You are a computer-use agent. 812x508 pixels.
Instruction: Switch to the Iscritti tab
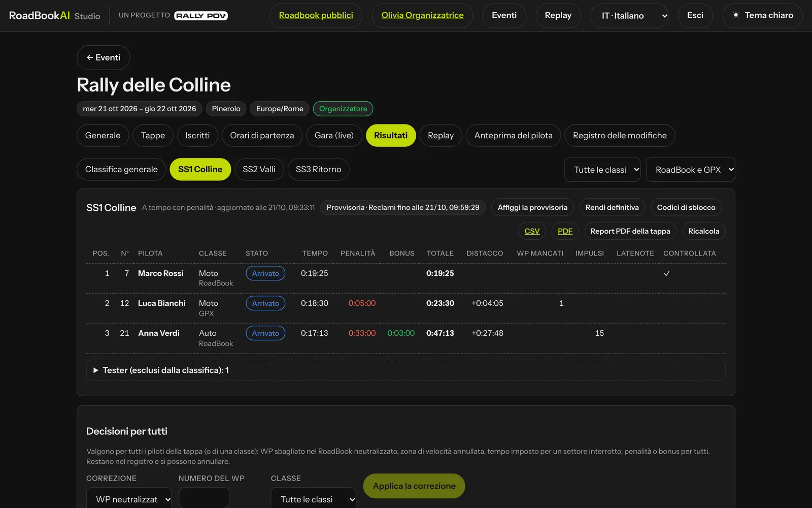pos(197,136)
